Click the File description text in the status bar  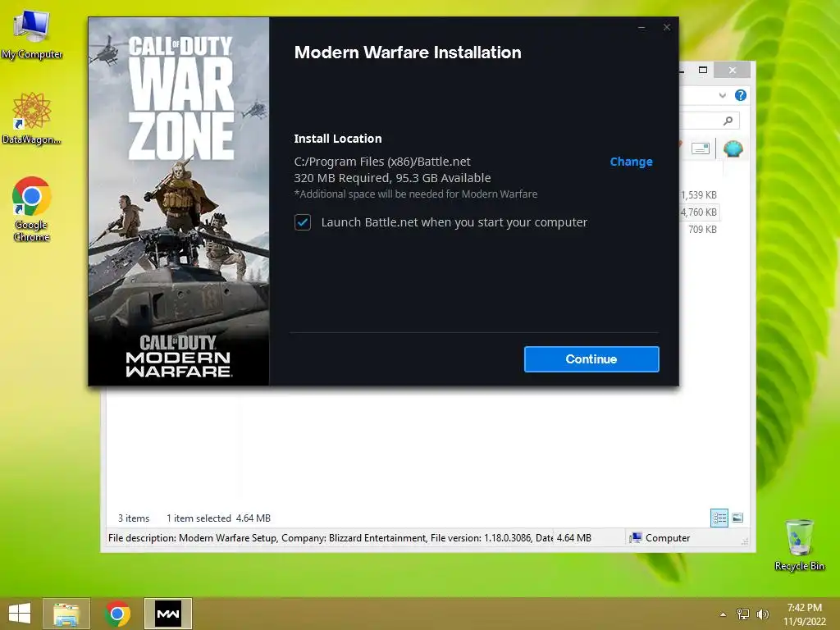[330, 538]
